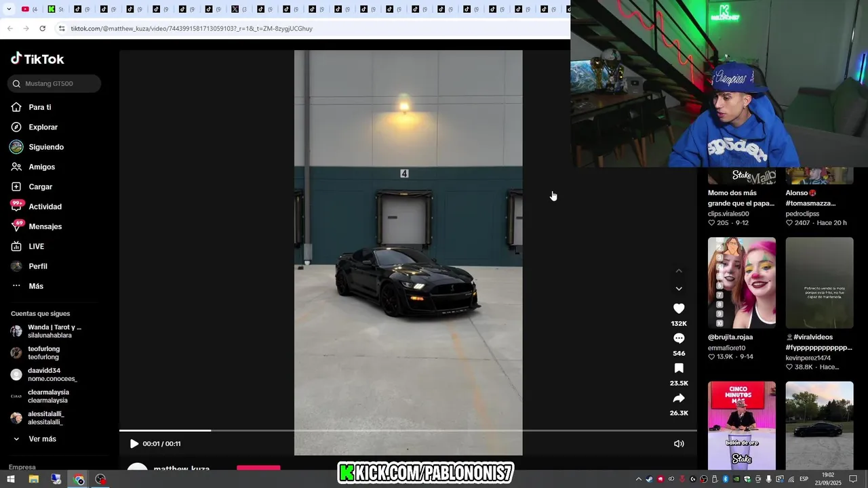Viewport: 868px width, 488px height.
Task: Open the @brujita.rojaa clown makeup thumbnail
Action: click(x=742, y=283)
